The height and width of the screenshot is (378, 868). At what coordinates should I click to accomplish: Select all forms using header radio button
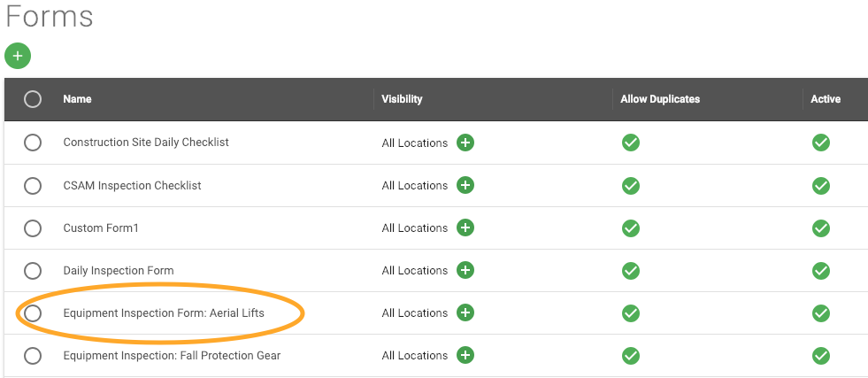pyautogui.click(x=33, y=99)
